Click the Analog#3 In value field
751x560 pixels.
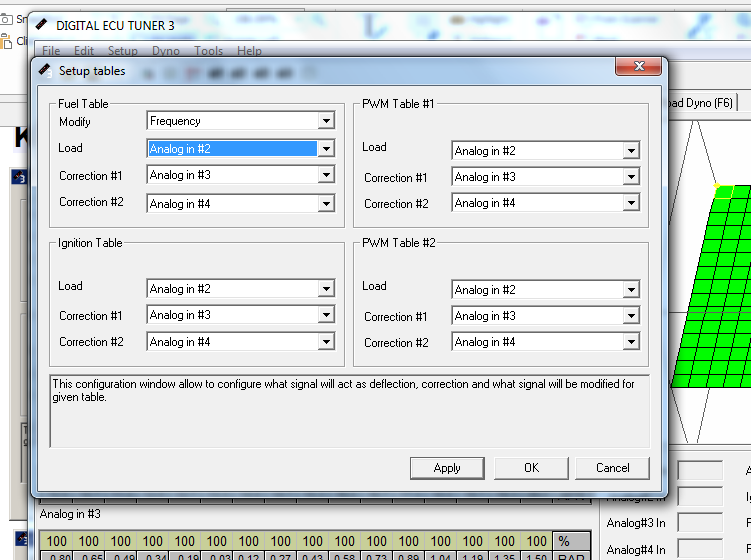[699, 522]
